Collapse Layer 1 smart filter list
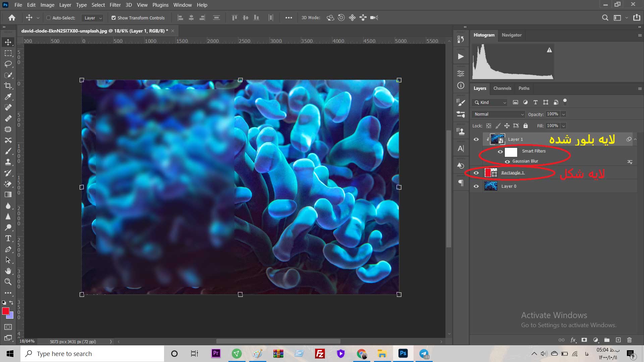The image size is (644, 362). 635,139
